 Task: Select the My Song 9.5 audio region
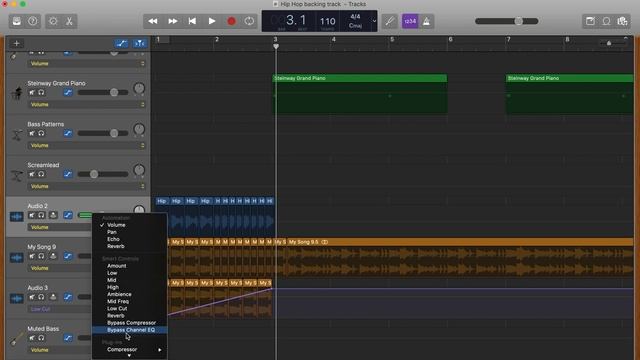(460, 257)
